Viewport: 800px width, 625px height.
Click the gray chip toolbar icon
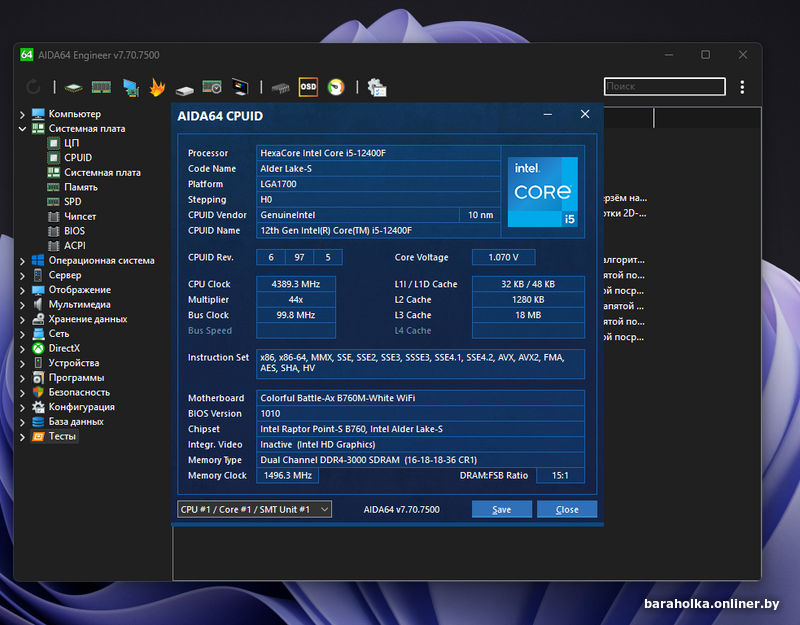coord(280,89)
